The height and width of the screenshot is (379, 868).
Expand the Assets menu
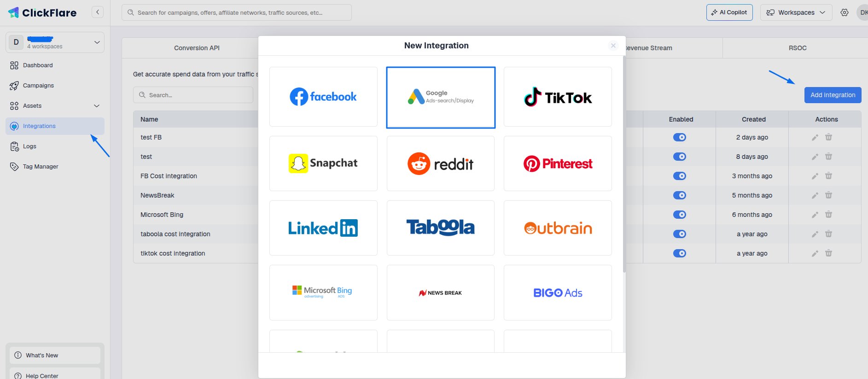55,106
